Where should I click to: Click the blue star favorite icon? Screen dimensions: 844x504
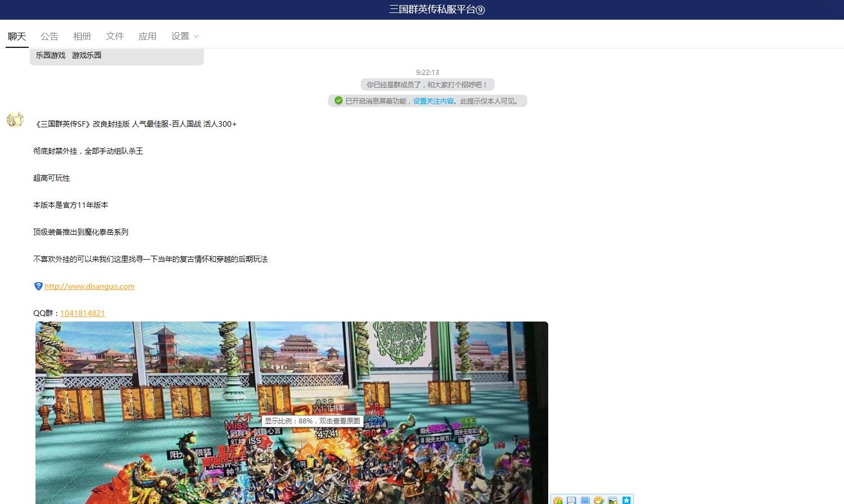[626, 500]
